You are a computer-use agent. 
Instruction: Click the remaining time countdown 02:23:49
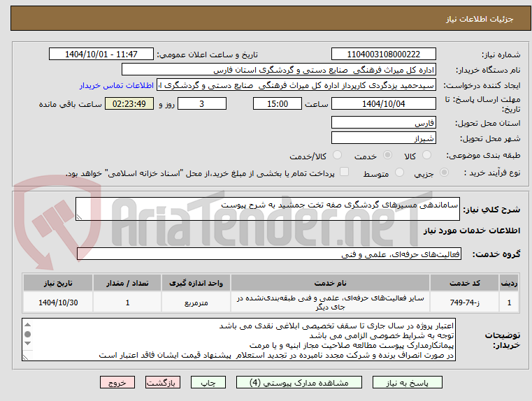pyautogui.click(x=129, y=103)
